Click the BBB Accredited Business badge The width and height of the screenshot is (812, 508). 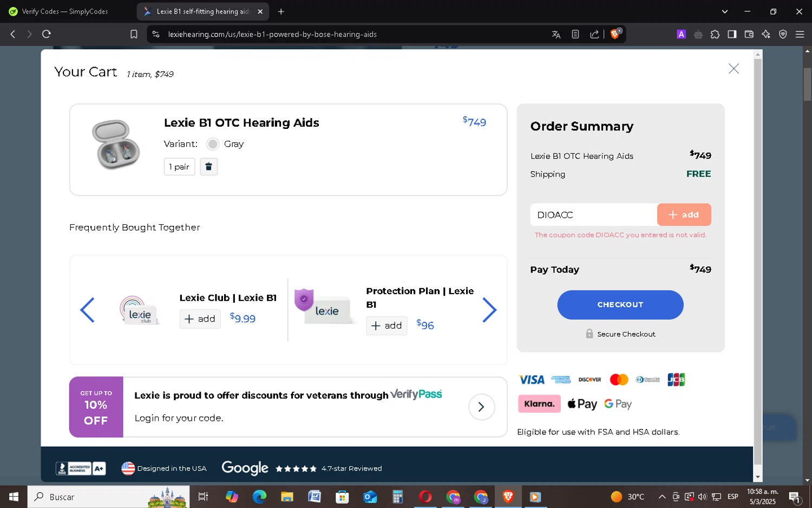[81, 468]
